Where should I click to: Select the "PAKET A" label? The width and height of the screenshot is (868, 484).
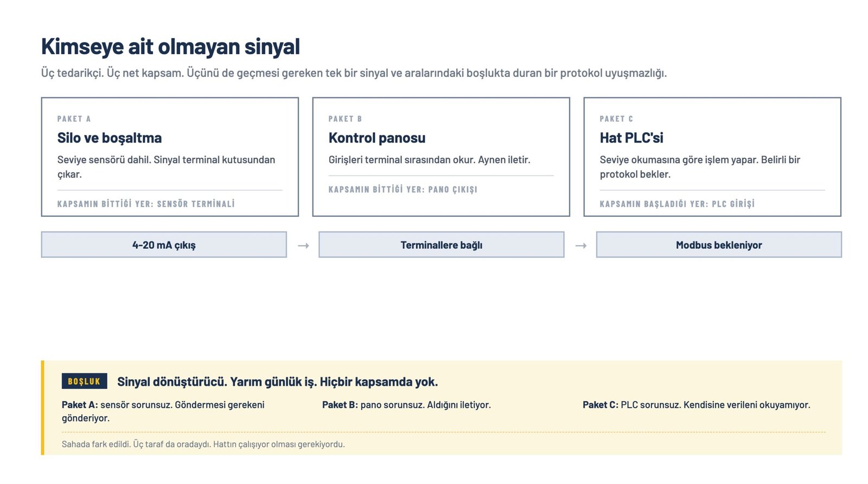click(x=74, y=119)
